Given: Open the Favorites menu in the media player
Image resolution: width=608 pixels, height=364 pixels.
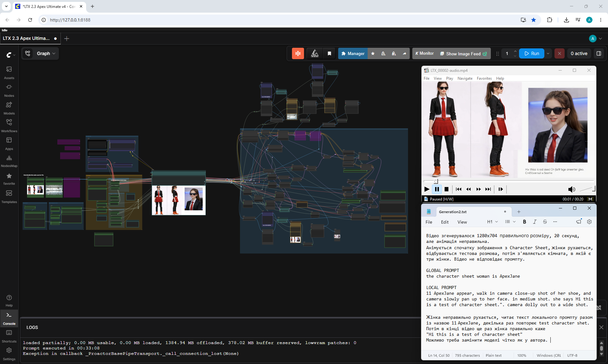Looking at the screenshot, I should coord(484,78).
